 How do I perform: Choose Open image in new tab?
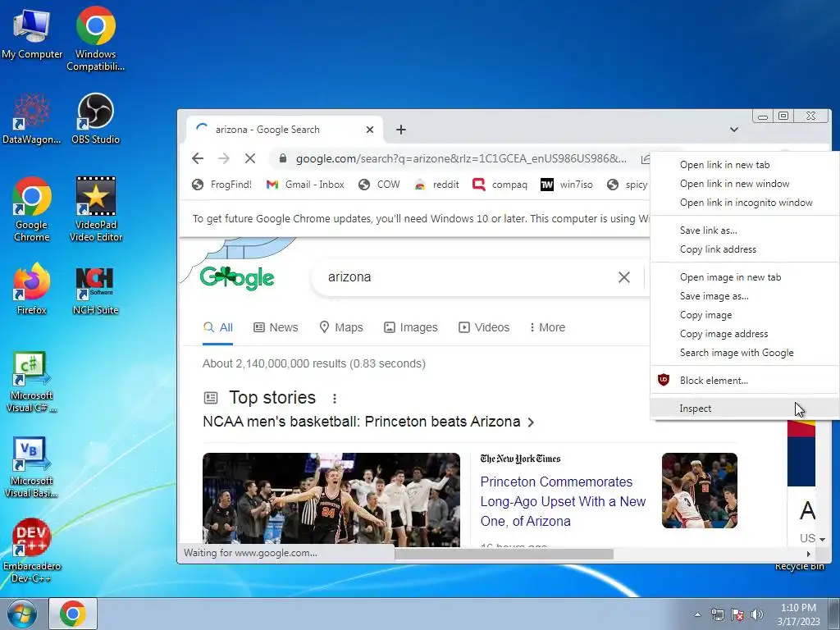coord(745,277)
